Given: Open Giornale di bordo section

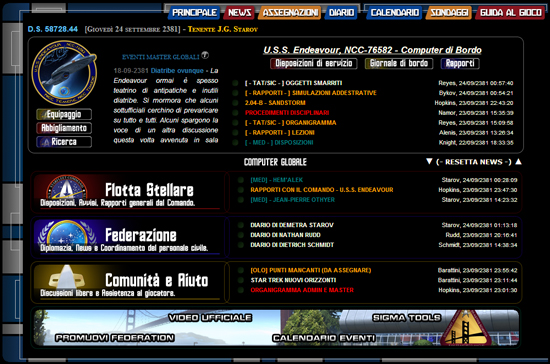Looking at the screenshot, I should pyautogui.click(x=399, y=63).
